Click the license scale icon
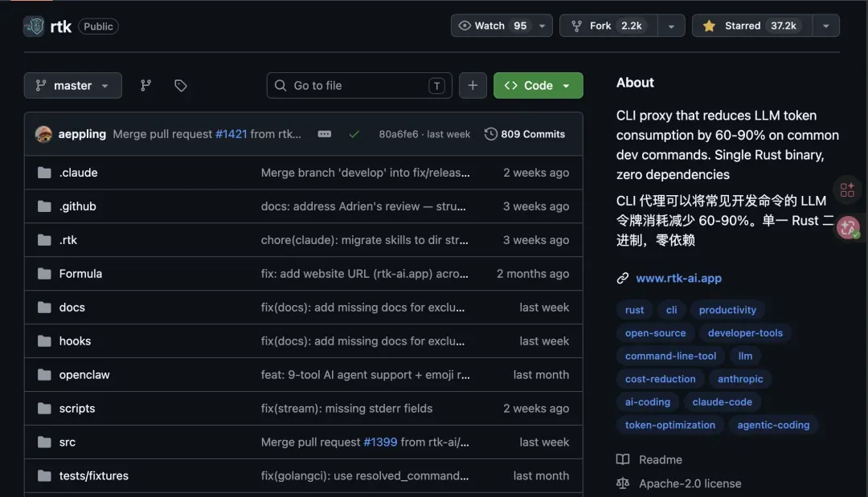The width and height of the screenshot is (868, 497). click(623, 483)
